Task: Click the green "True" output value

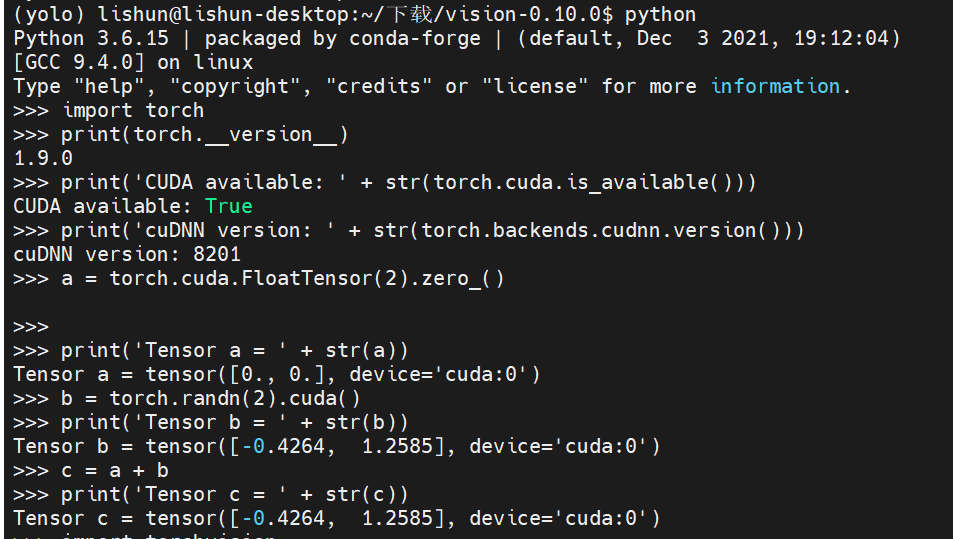Action: (x=229, y=206)
